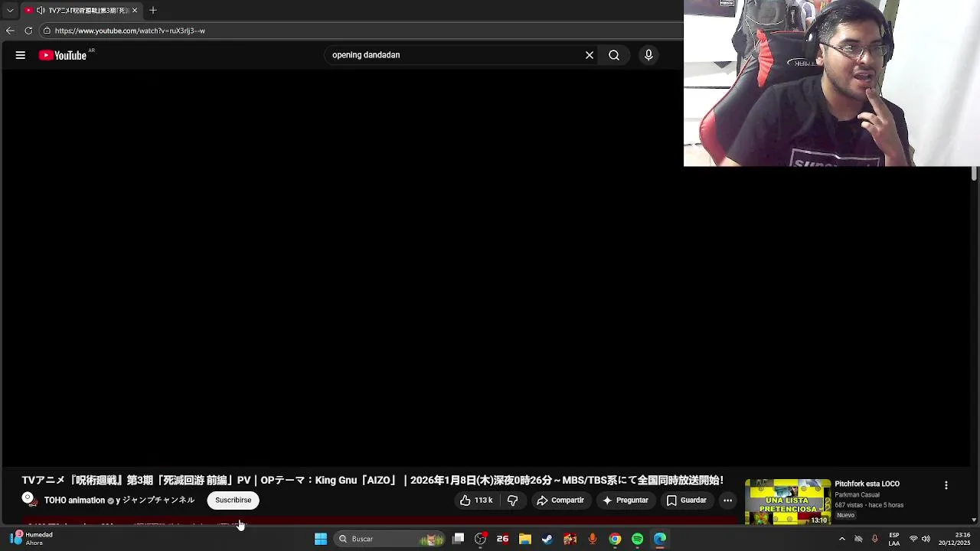Switch ESP LAA keyboard language

[x=894, y=539]
